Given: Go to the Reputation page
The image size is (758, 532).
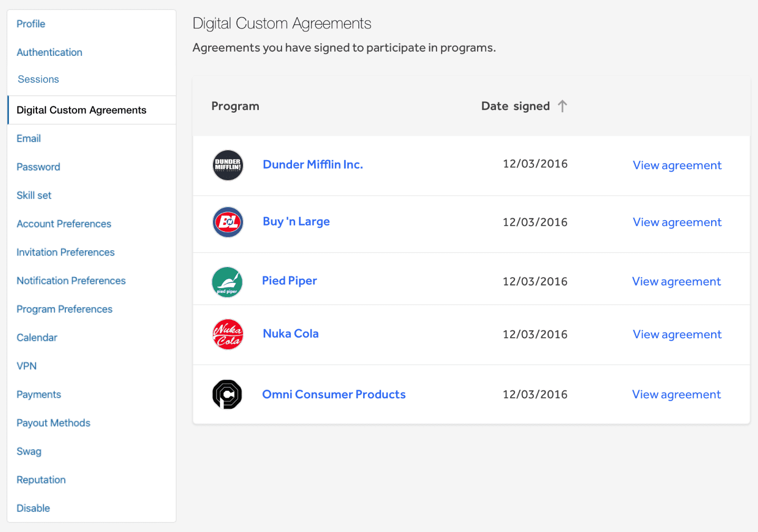Looking at the screenshot, I should [41, 480].
